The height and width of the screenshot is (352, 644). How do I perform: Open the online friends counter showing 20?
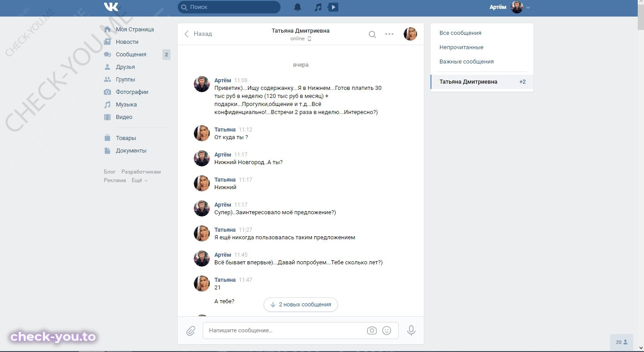tap(622, 342)
